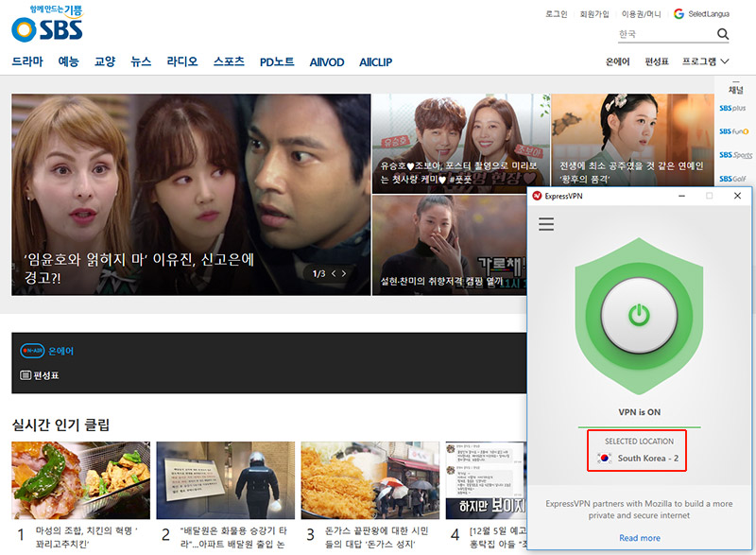Viewport: 756px width, 555px height.
Task: Open the ON-AIR badge icon
Action: (32, 351)
